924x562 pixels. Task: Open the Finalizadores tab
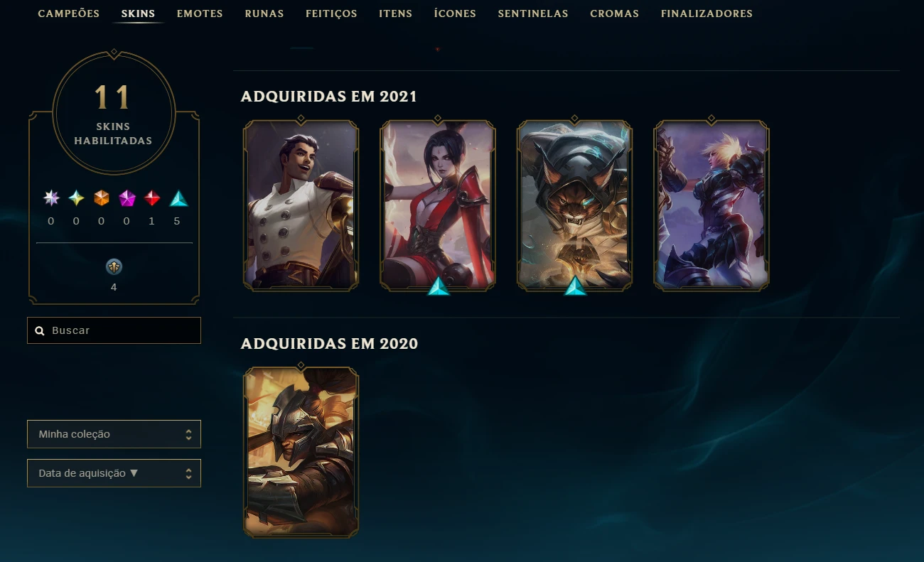(x=707, y=13)
